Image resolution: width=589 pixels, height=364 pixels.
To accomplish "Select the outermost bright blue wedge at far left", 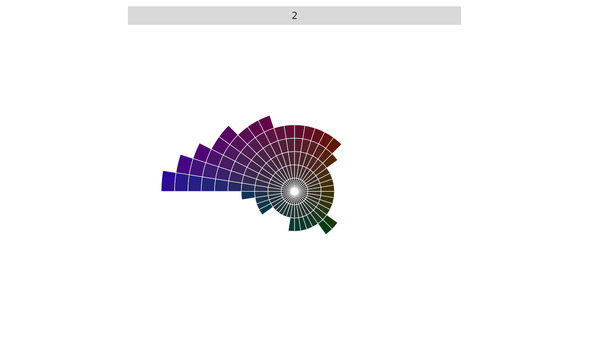I will (x=168, y=182).
